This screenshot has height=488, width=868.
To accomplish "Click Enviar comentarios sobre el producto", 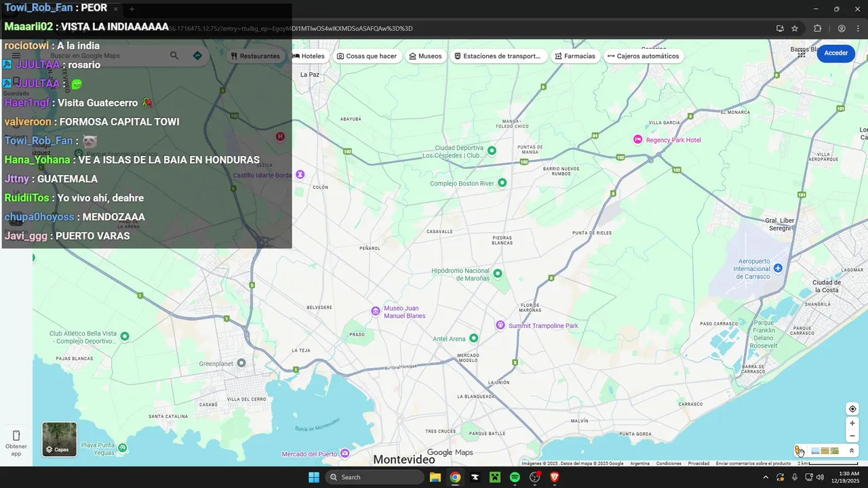I will [753, 464].
